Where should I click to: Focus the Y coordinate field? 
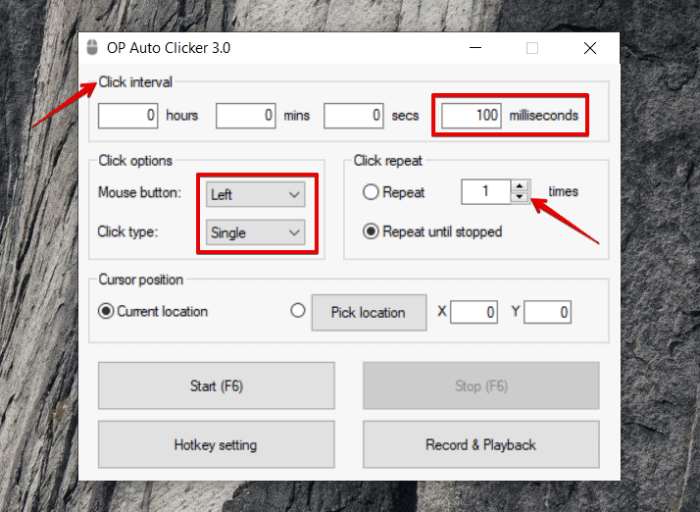coord(548,312)
